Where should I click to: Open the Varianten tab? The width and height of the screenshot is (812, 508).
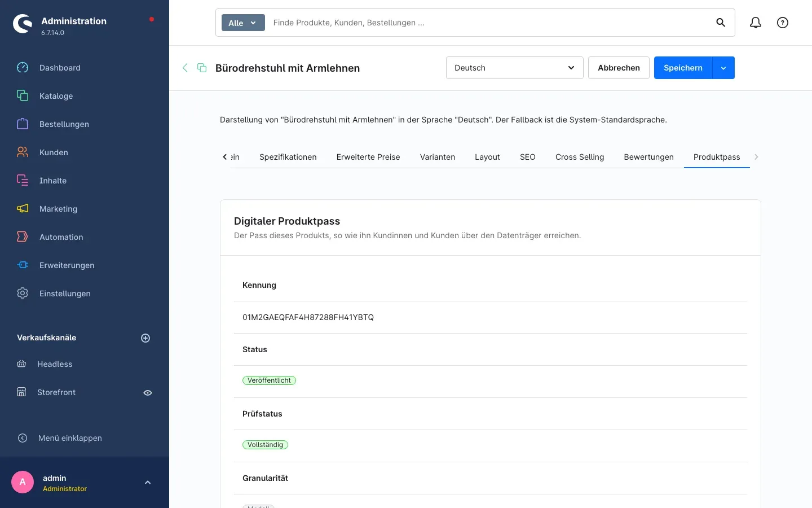[x=438, y=157]
